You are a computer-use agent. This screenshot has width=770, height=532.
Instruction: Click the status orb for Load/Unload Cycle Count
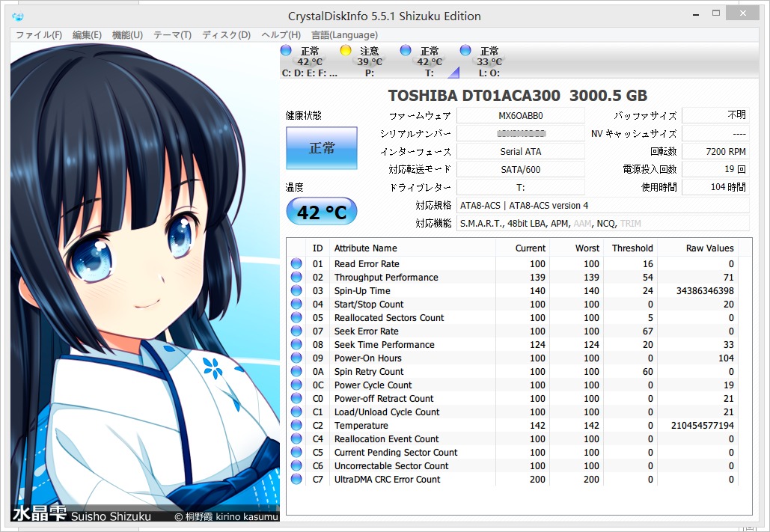[296, 412]
